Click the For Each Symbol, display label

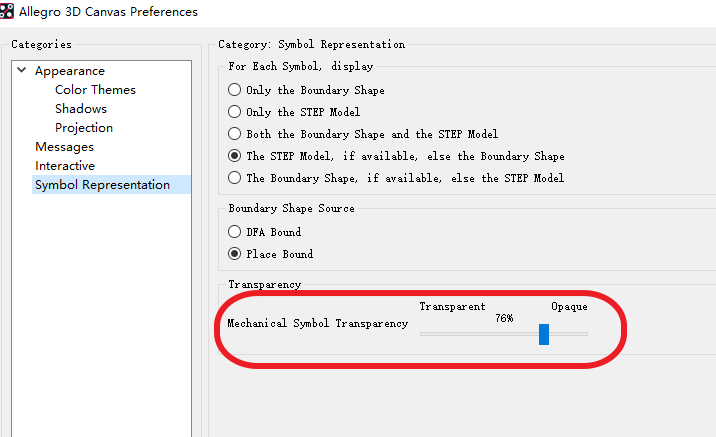[x=300, y=66]
